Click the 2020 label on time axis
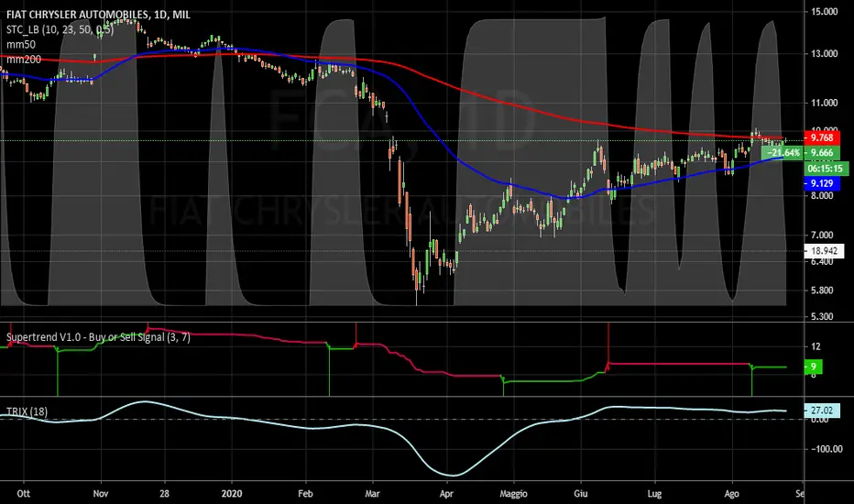854x504 pixels. point(232,494)
